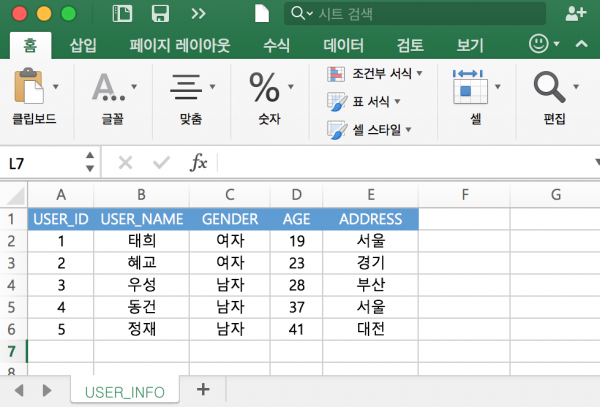Open the 데이터 tab

(343, 46)
